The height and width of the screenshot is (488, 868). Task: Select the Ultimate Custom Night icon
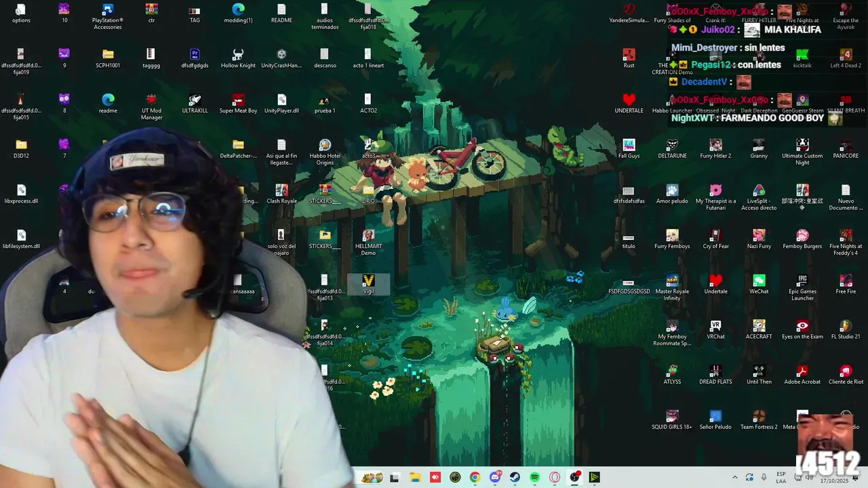click(x=802, y=152)
